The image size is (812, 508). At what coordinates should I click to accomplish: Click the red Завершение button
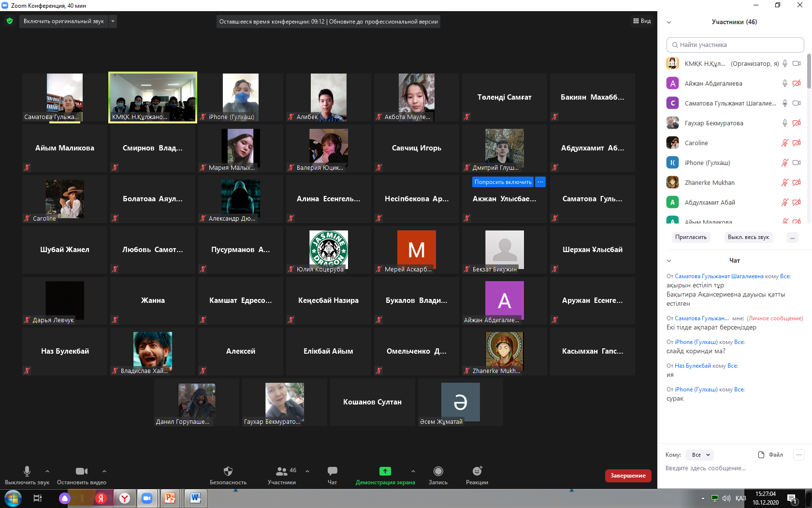pos(628,476)
